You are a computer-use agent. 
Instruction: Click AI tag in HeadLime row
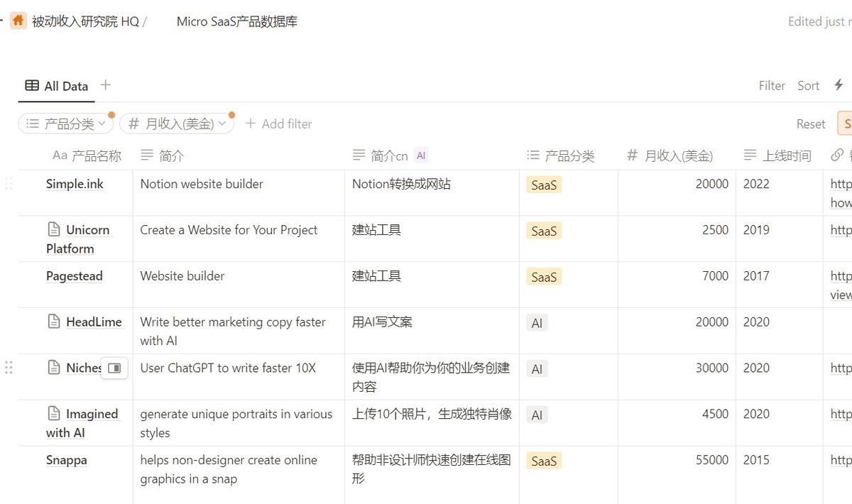tap(537, 323)
